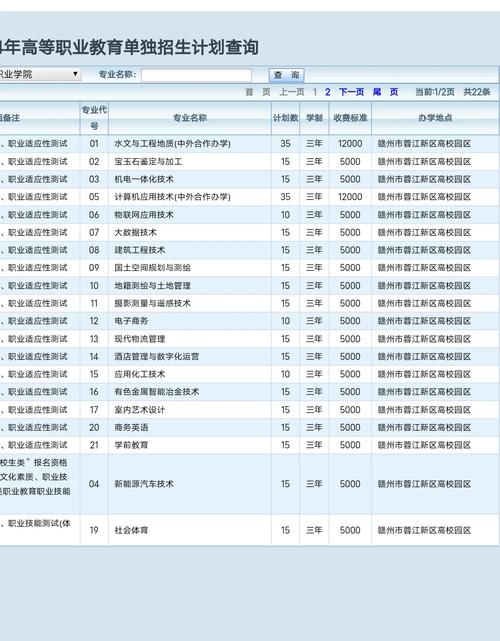
Task: Click 12000 fee in 水文与工程地质 row
Action: click(350, 144)
